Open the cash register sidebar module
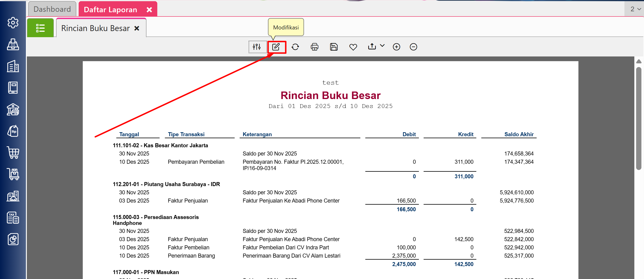 [13, 44]
